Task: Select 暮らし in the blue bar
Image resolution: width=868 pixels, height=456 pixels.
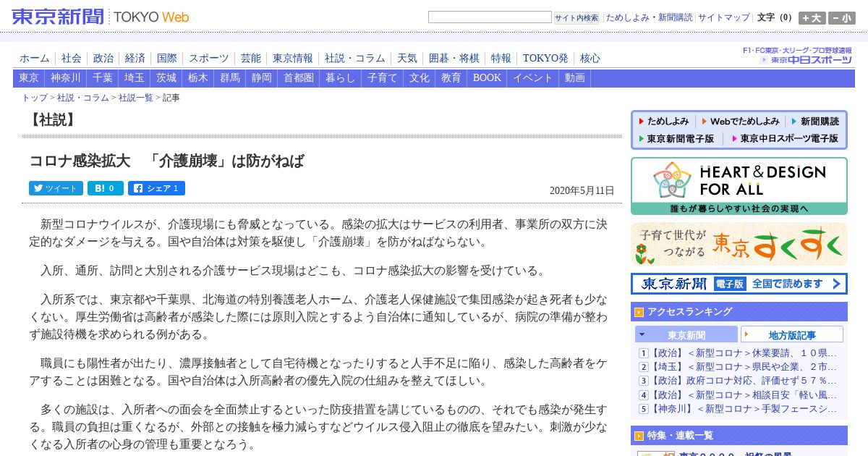Action: (x=341, y=78)
